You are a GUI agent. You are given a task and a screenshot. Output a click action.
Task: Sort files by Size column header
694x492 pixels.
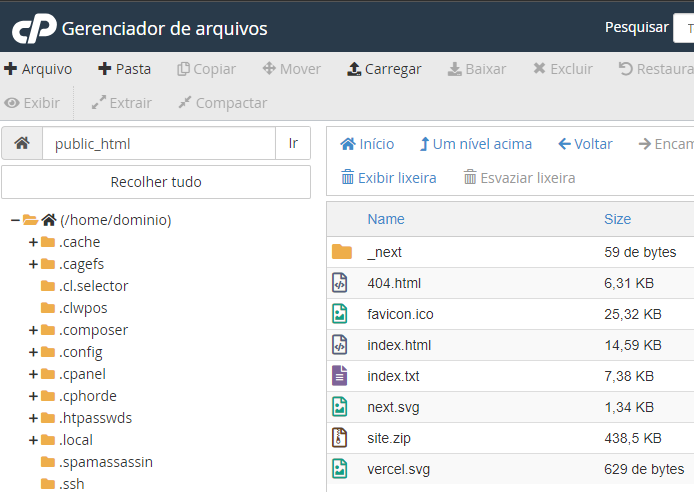coord(617,219)
